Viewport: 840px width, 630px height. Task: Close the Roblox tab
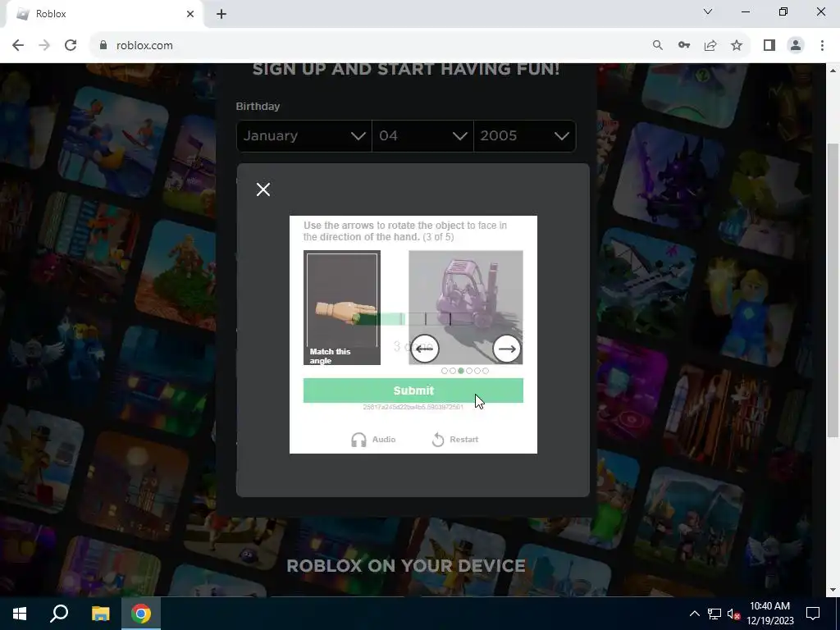pos(190,14)
